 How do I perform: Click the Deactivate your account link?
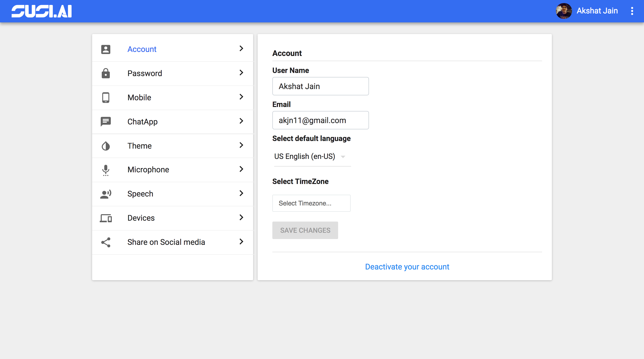407,267
